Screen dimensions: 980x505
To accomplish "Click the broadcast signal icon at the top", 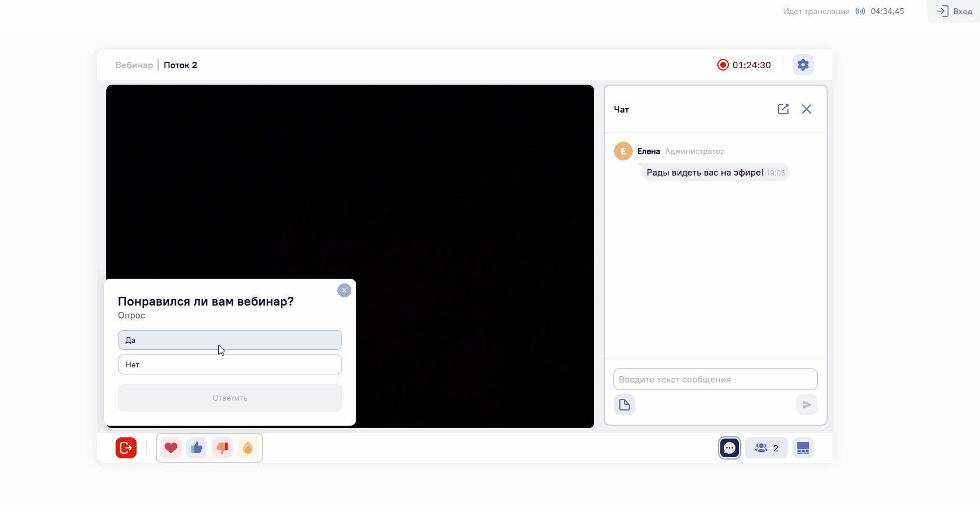I will click(860, 11).
